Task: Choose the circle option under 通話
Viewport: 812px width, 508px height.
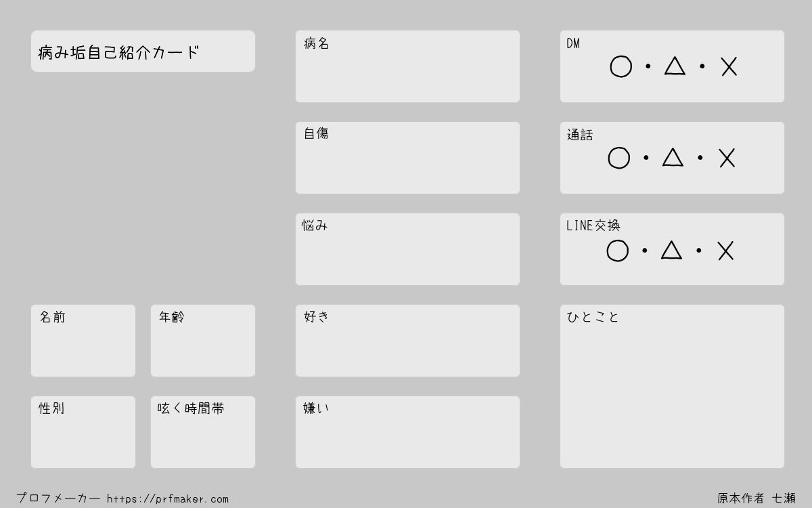Action: click(x=618, y=158)
